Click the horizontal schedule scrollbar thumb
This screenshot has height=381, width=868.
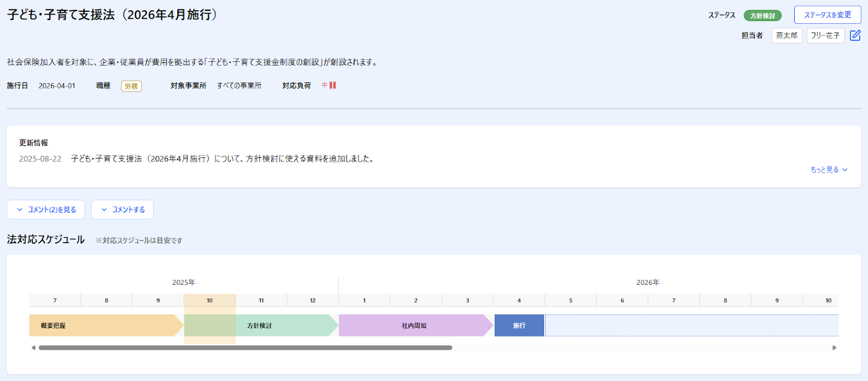tap(245, 348)
